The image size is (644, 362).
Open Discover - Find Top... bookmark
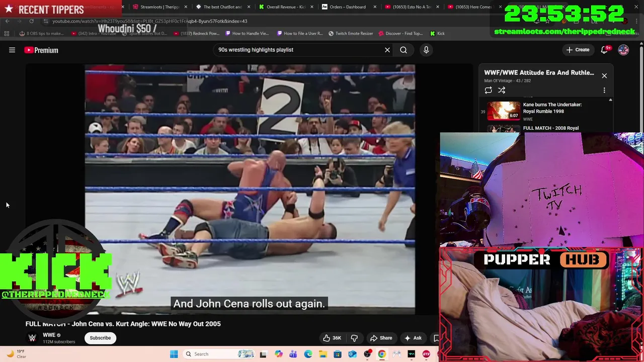tap(400, 33)
